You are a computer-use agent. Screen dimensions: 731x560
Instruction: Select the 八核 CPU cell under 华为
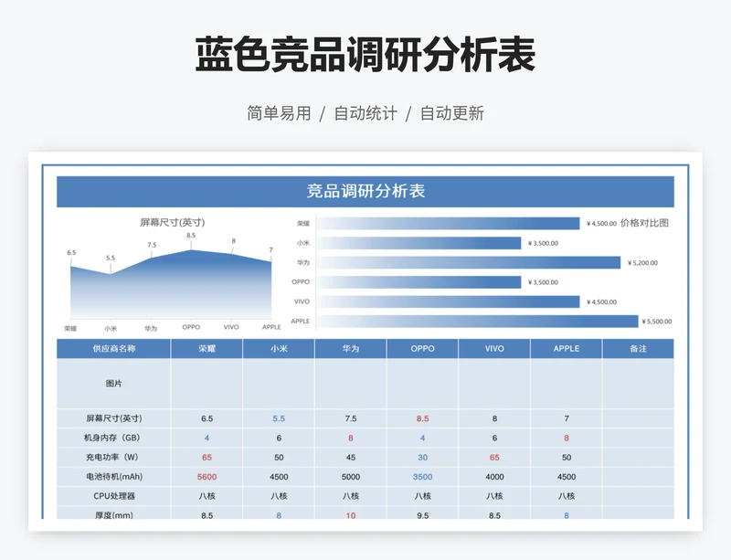pyautogui.click(x=351, y=496)
